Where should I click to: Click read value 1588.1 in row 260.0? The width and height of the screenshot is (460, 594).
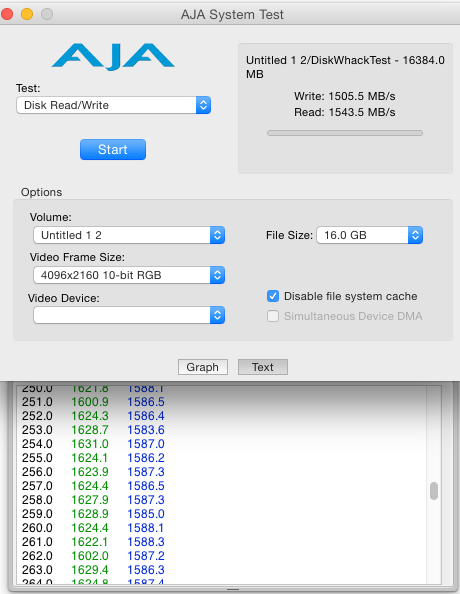(146, 528)
